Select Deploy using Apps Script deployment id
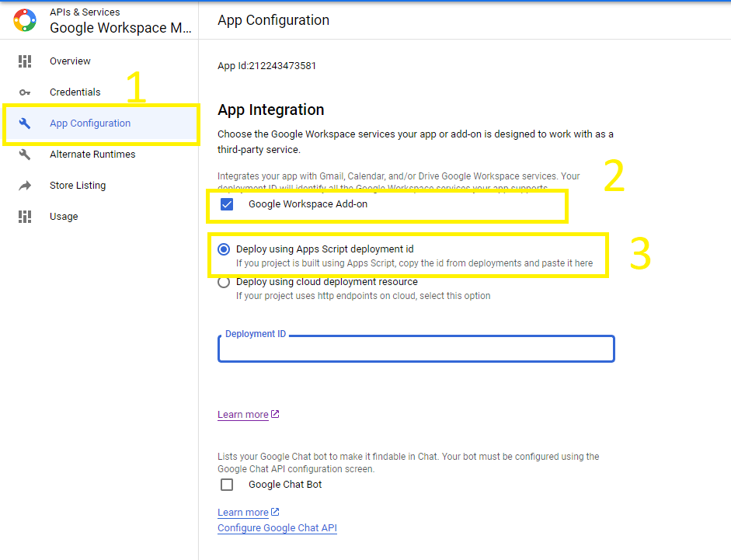This screenshot has height=560, width=731. pyautogui.click(x=224, y=249)
